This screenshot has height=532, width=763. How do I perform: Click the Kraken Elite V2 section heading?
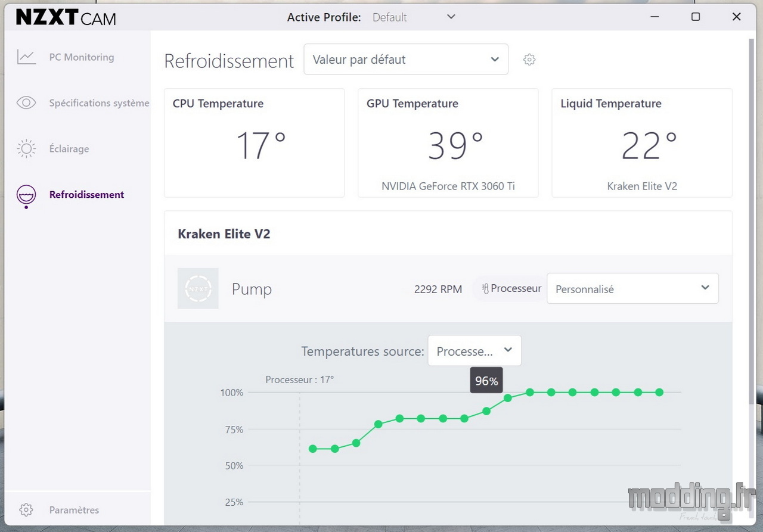224,234
